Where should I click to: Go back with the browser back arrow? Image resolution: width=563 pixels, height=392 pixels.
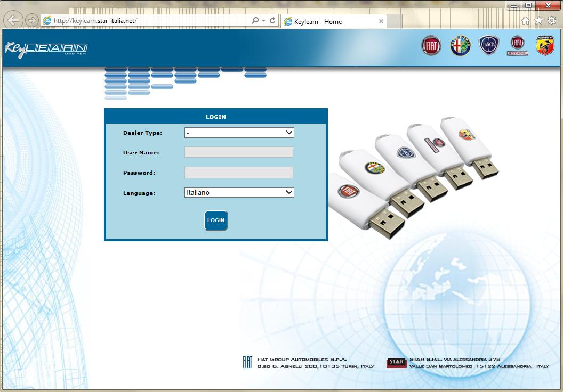click(x=13, y=20)
